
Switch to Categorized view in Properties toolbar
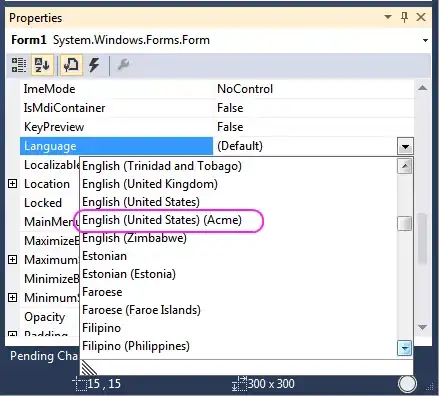coord(19,64)
